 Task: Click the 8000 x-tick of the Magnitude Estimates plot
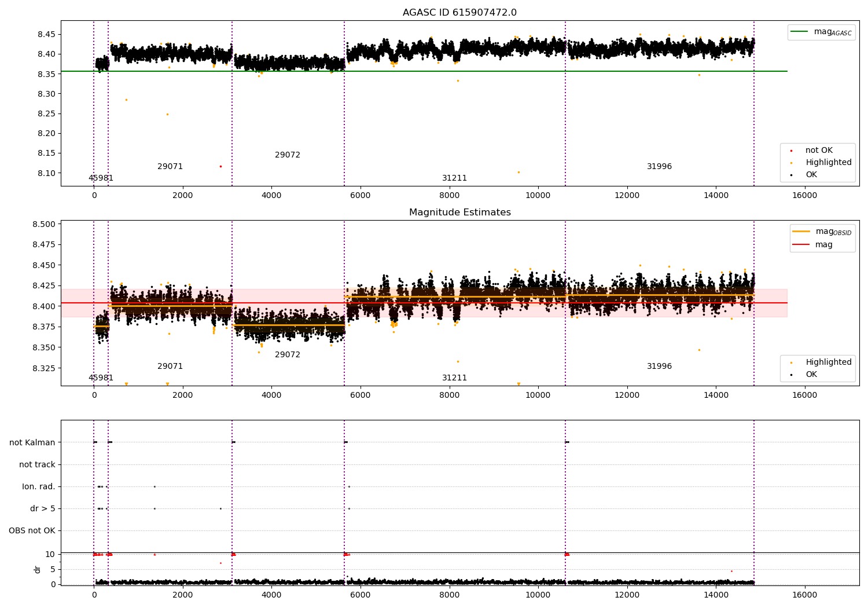pyautogui.click(x=449, y=395)
